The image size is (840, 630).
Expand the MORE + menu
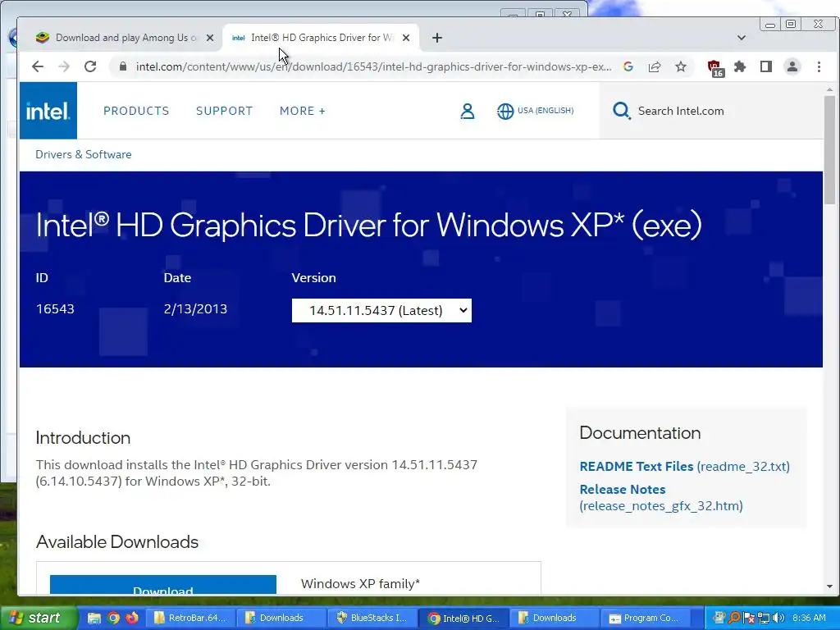click(302, 111)
